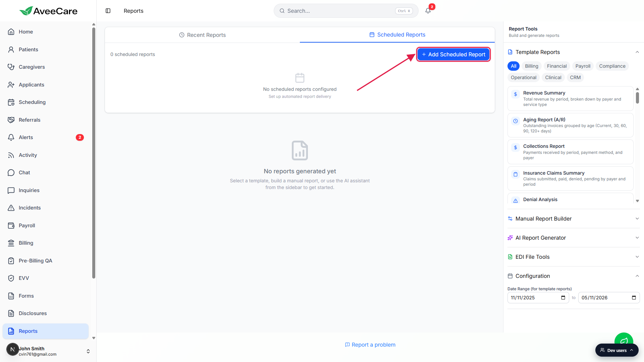Filter templates by CRM

point(575,77)
